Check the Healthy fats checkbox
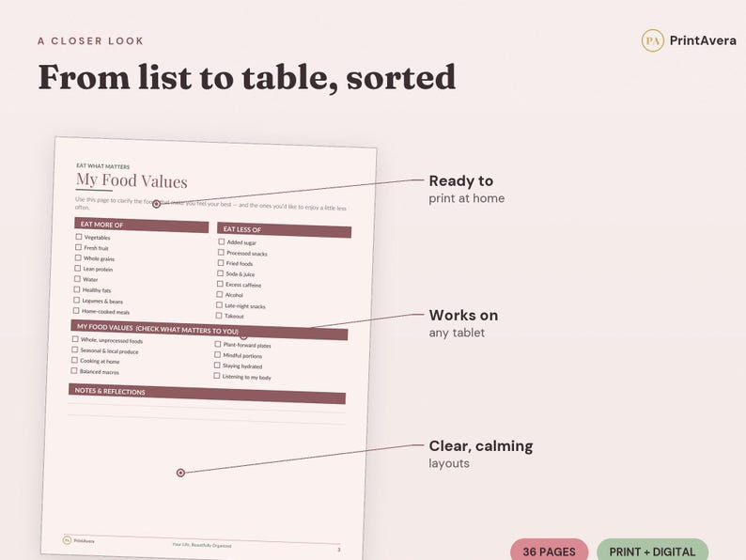Viewport: 746px width, 560px height. (77, 289)
